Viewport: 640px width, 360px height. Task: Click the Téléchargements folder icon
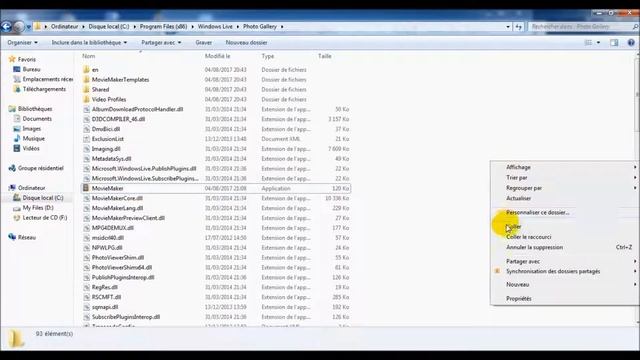pos(17,89)
